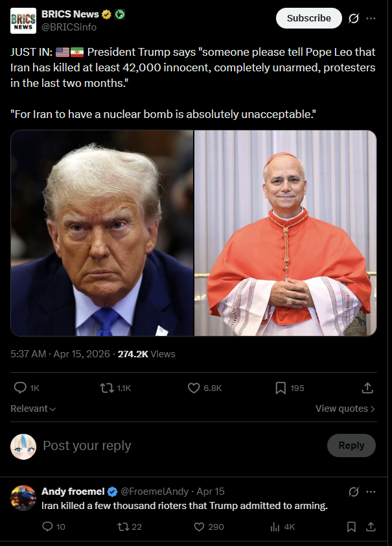Like Andy froemel's reply
Viewport: 392px width, 546px height.
tap(209, 527)
